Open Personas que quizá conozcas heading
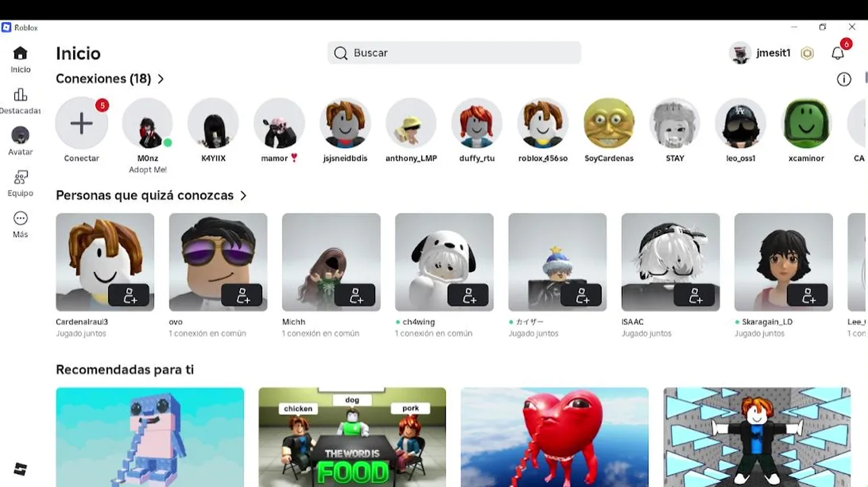Viewport: 868px width, 487px height. pyautogui.click(x=145, y=195)
